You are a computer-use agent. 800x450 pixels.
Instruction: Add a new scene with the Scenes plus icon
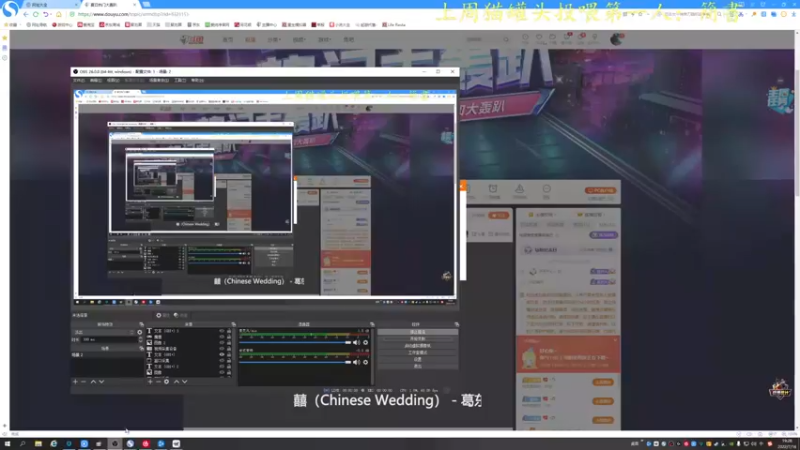click(x=76, y=382)
